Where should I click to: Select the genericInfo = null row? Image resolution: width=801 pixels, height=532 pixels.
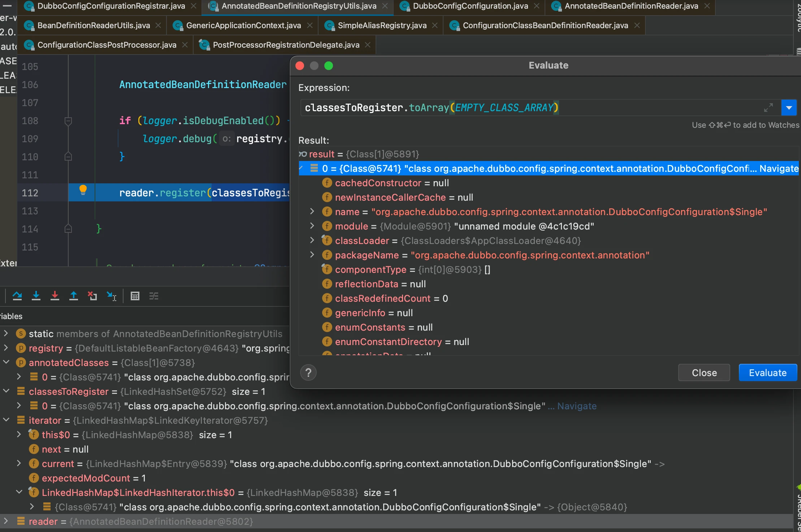[549, 313]
